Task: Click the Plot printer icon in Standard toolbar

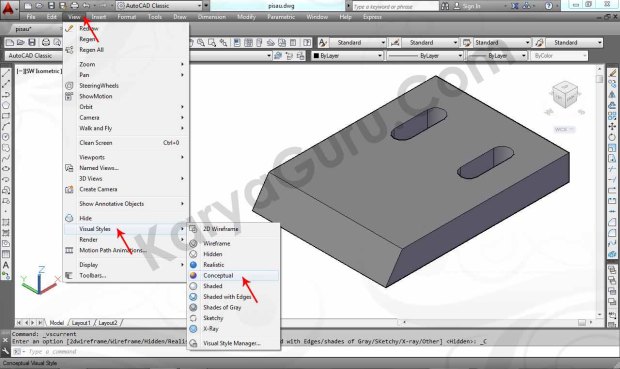Action: click(x=46, y=42)
